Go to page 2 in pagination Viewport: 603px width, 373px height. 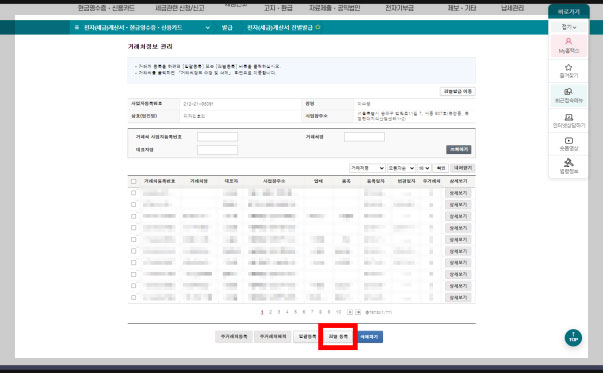coord(270,312)
